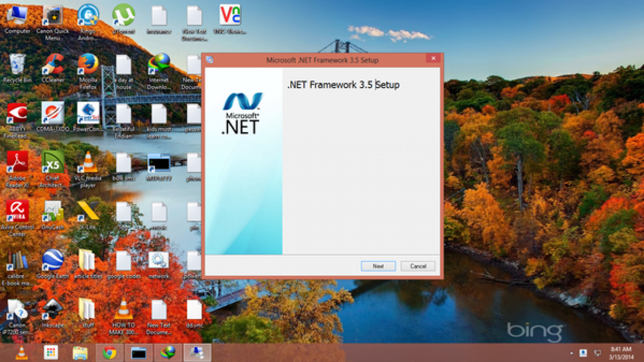The image size is (644, 362).
Task: Select the uTorrent desktop shortcut
Action: (124, 20)
